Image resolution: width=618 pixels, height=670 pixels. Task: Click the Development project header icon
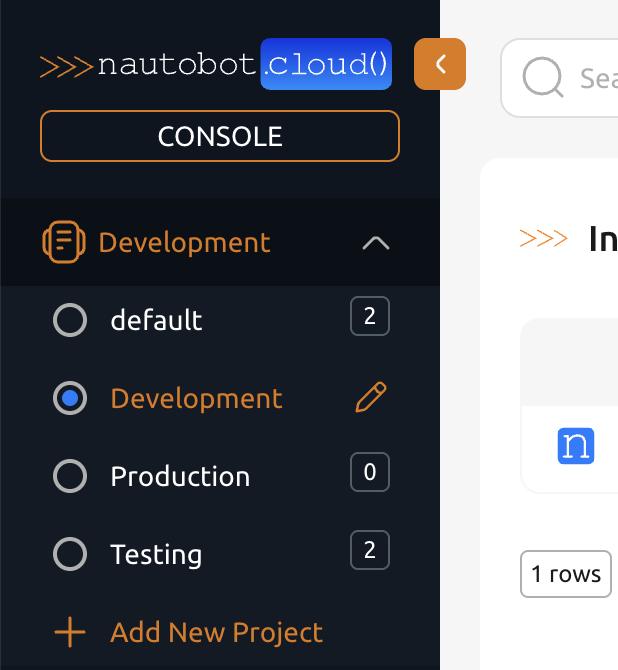tap(64, 242)
